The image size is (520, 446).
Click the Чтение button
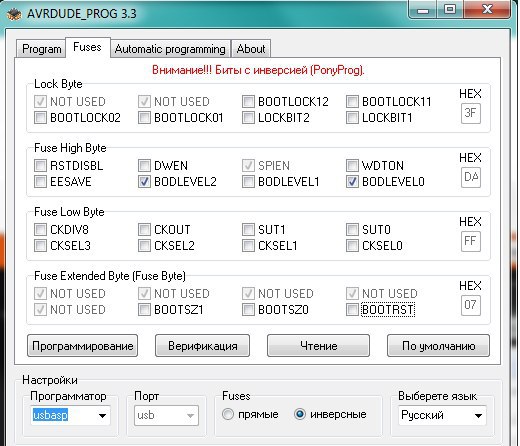[x=318, y=346]
